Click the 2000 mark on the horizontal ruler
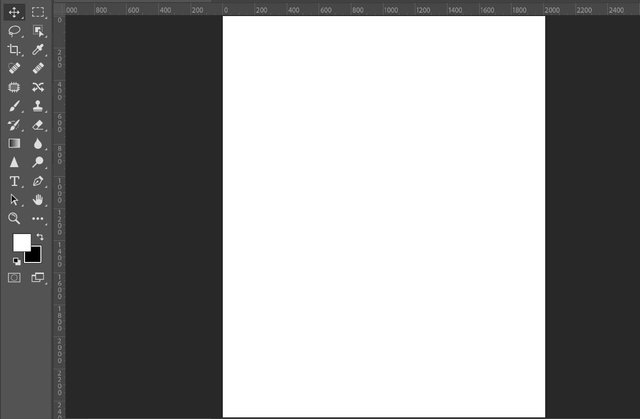Viewport: 640px width, 419px height. (552, 10)
